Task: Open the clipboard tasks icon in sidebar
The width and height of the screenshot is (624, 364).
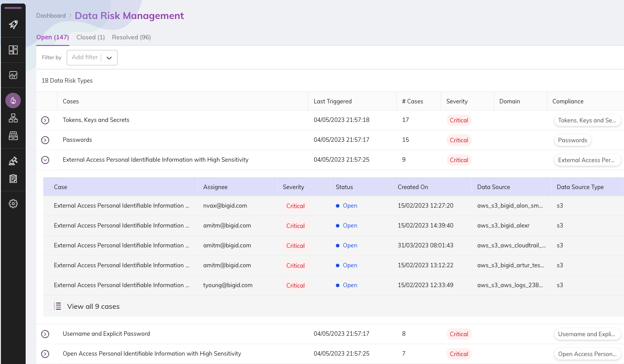Action: (13, 178)
